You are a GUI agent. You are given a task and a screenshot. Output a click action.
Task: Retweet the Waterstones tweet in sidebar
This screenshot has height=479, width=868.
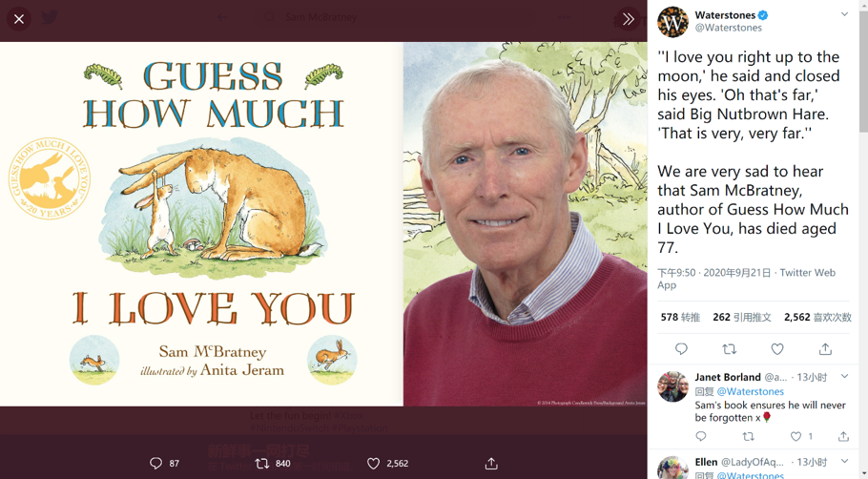[x=730, y=349]
